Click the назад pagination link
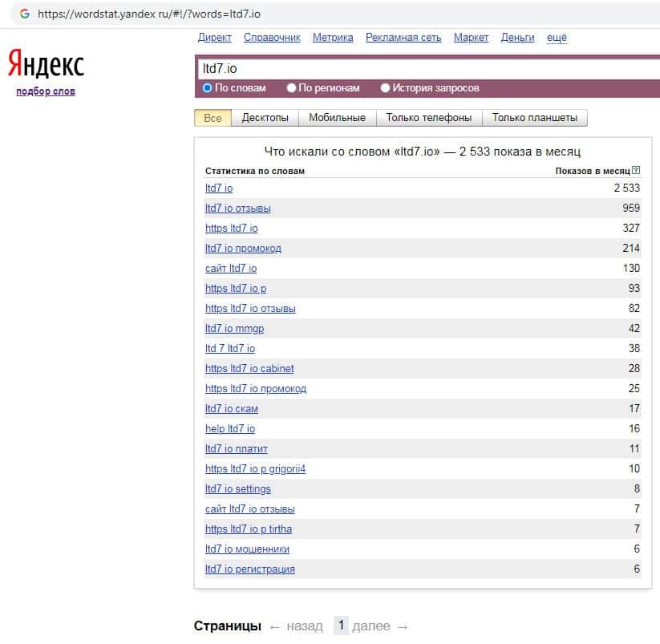The height and width of the screenshot is (644, 660). pyautogui.click(x=304, y=626)
